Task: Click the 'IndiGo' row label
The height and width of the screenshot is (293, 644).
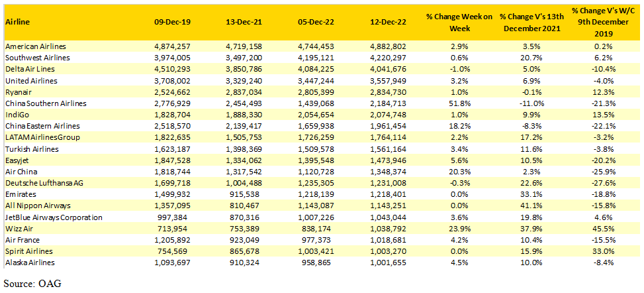Action: point(15,115)
